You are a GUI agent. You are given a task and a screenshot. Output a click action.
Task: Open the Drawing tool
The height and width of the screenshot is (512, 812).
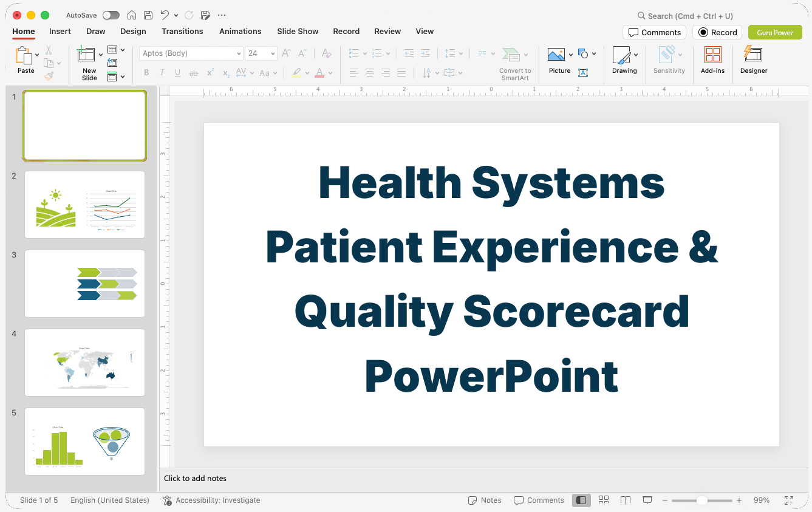tap(624, 60)
